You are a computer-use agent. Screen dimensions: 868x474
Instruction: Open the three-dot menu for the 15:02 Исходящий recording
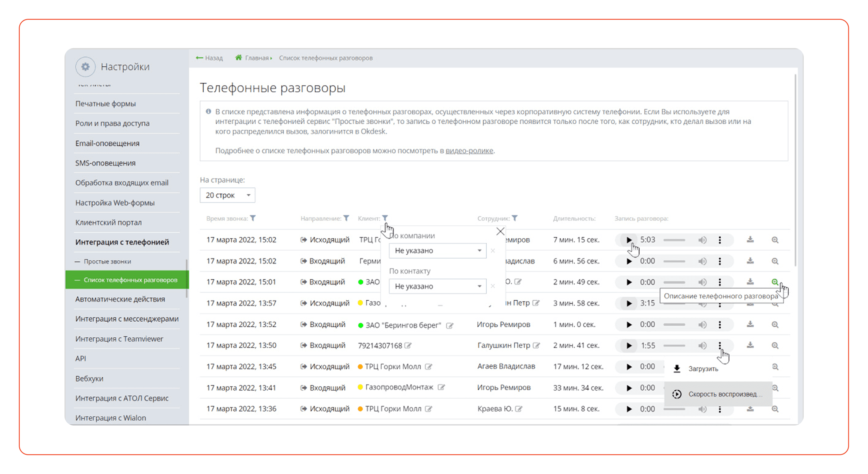[x=720, y=240]
